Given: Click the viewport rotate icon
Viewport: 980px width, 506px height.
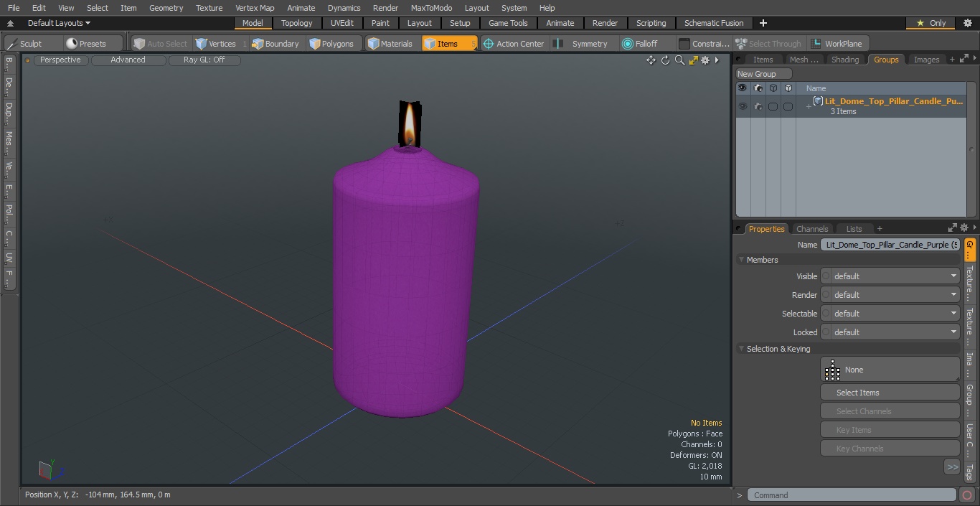Looking at the screenshot, I should (665, 60).
